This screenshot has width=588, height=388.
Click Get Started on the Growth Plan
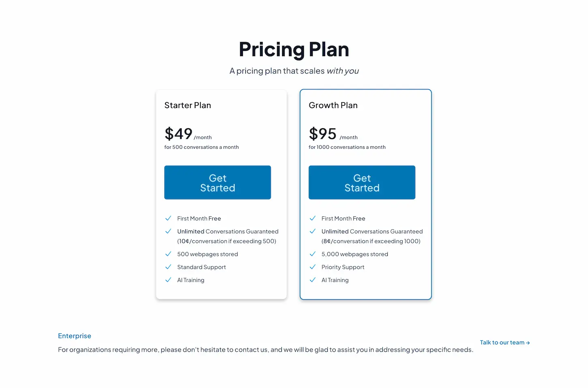pos(362,182)
